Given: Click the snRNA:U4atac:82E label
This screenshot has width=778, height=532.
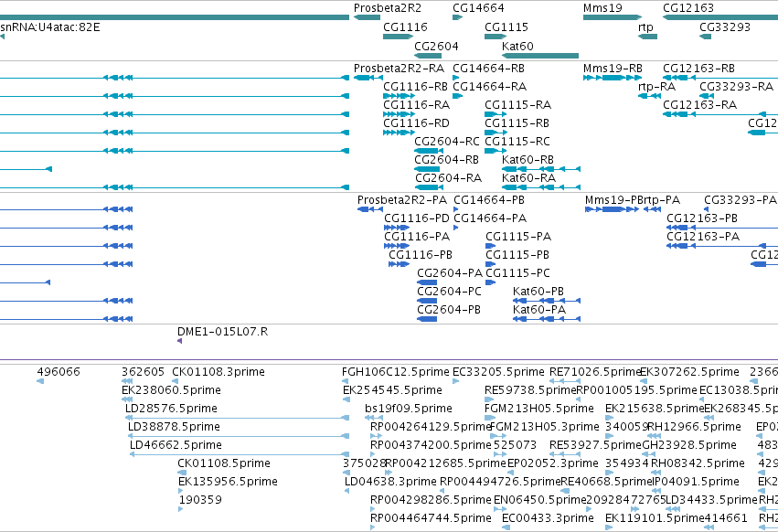Looking at the screenshot, I should pos(49,27).
